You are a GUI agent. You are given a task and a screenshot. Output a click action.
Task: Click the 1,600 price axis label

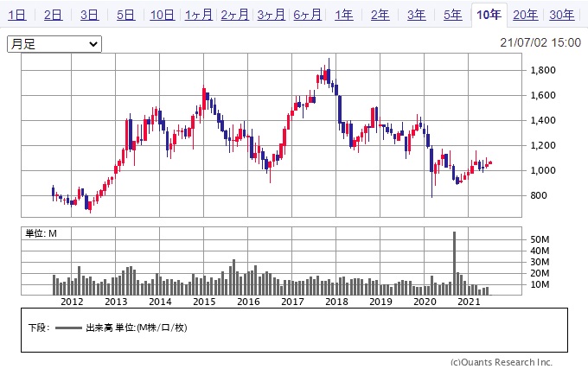click(x=543, y=95)
